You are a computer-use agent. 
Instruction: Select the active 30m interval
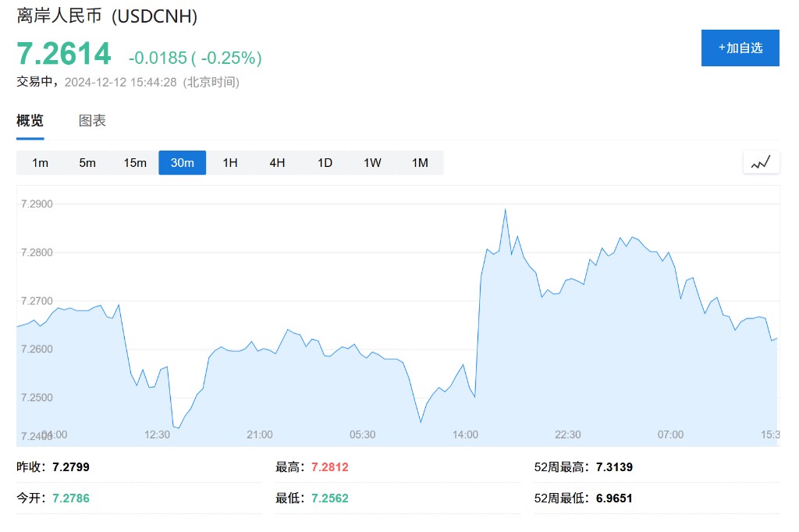(183, 162)
